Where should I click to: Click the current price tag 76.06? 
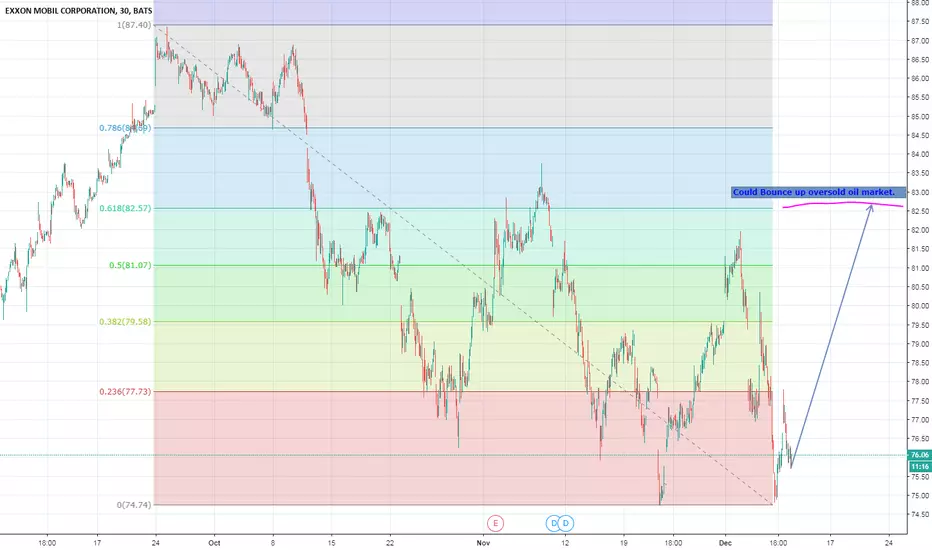(920, 455)
